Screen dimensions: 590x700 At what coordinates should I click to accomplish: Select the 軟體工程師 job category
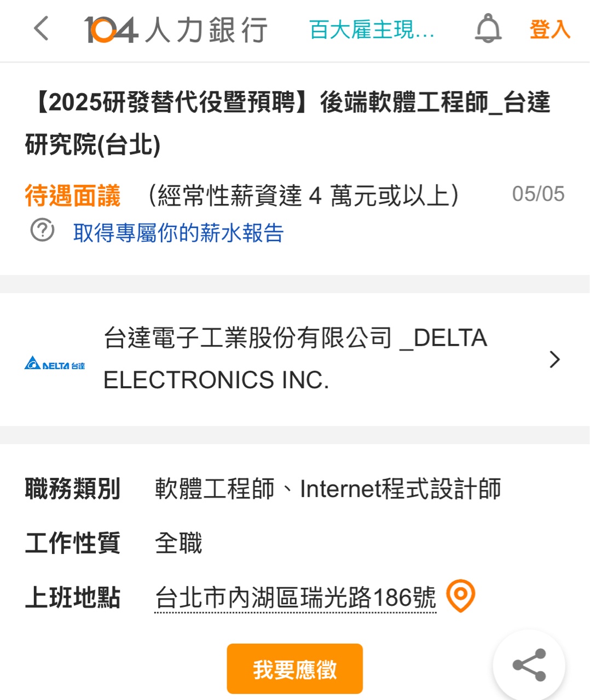tap(215, 489)
